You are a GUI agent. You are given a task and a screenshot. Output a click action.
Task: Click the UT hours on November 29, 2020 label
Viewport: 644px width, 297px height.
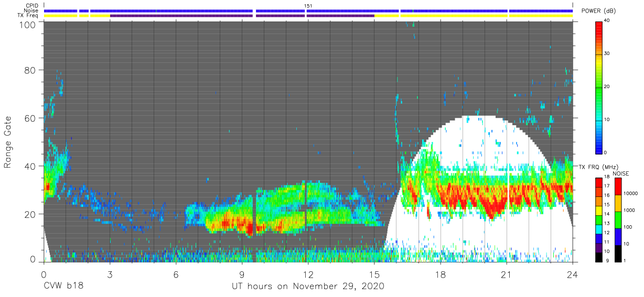(x=308, y=286)
